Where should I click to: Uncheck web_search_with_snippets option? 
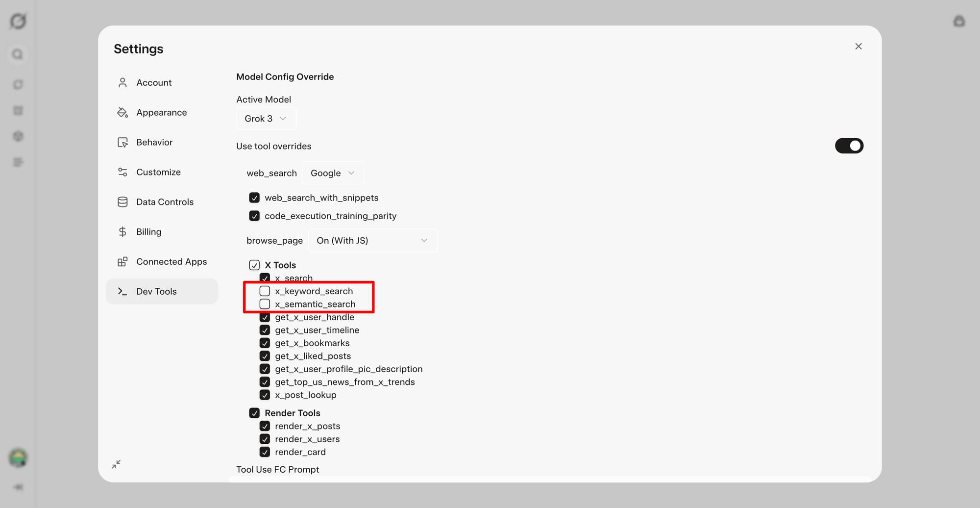pyautogui.click(x=254, y=198)
